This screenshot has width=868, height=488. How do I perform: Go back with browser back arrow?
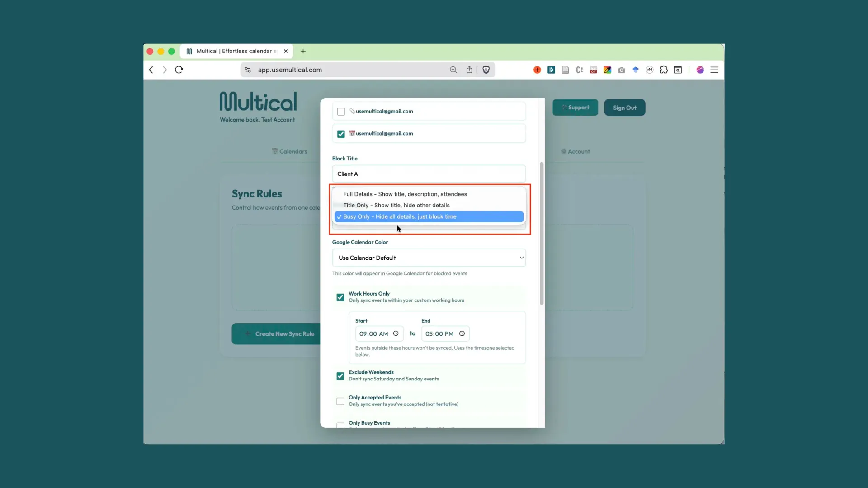point(151,70)
